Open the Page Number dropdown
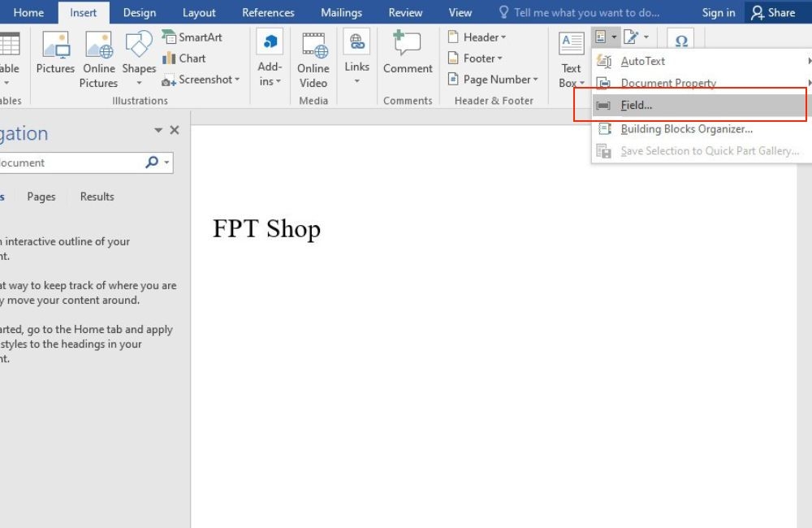Screen dimensions: 812x528 click(493, 80)
